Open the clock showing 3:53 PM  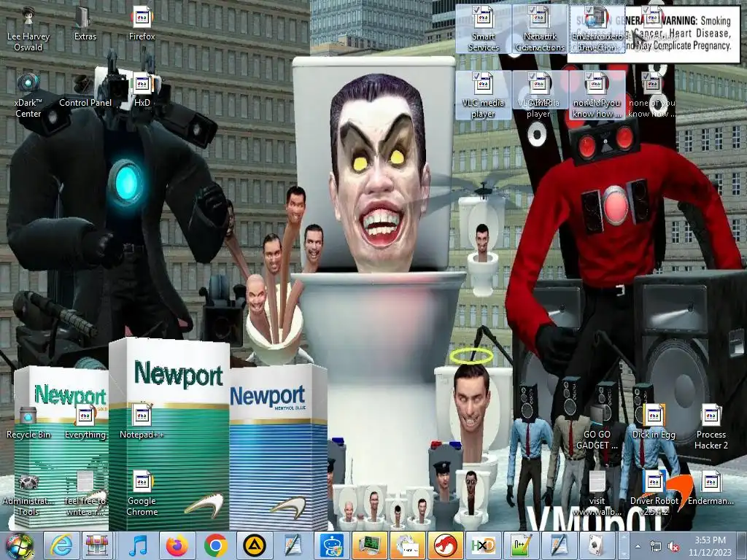pos(710,545)
